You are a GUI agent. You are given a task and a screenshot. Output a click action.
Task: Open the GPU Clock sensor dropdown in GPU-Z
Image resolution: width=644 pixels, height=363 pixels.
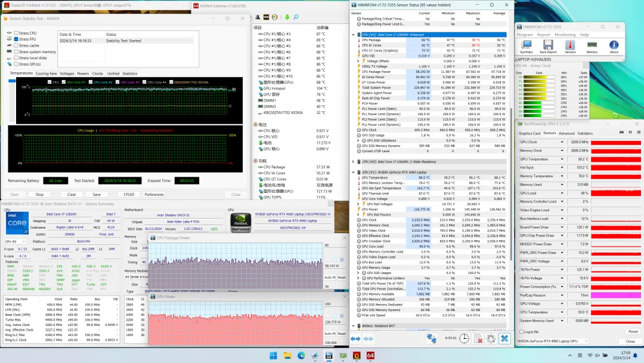(562, 142)
